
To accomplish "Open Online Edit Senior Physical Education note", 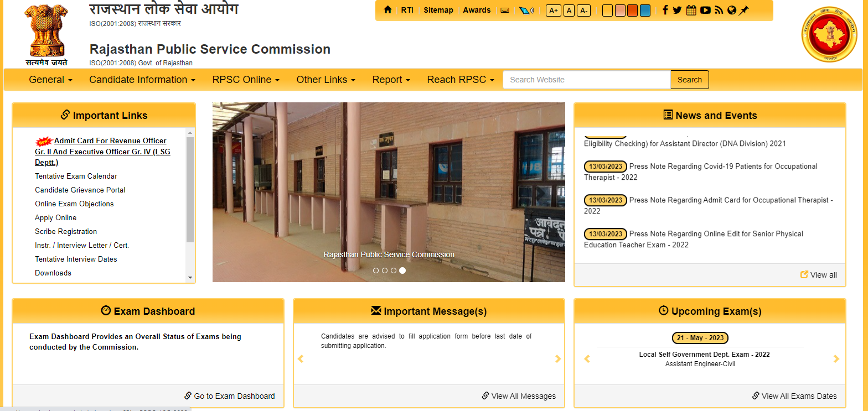I will 694,240.
